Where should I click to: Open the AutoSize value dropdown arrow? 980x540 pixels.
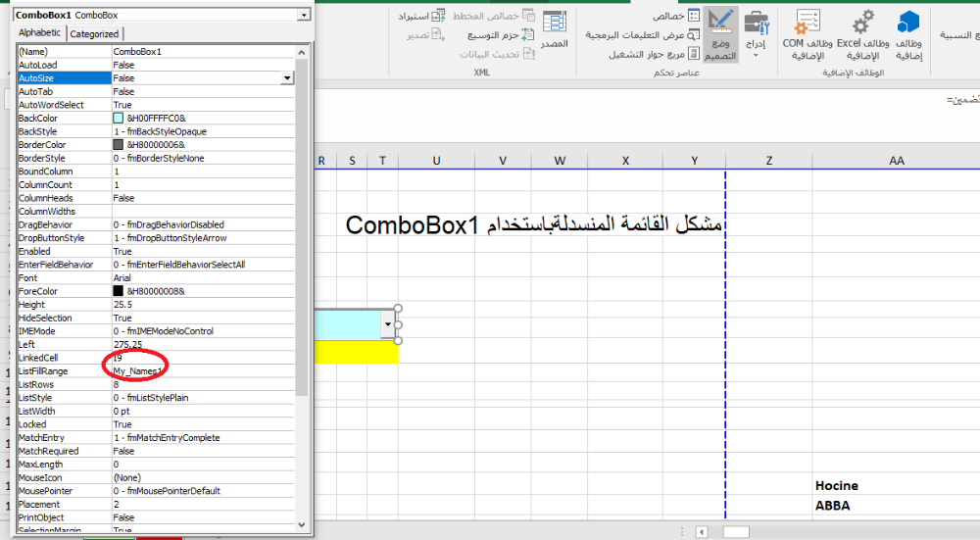point(287,77)
